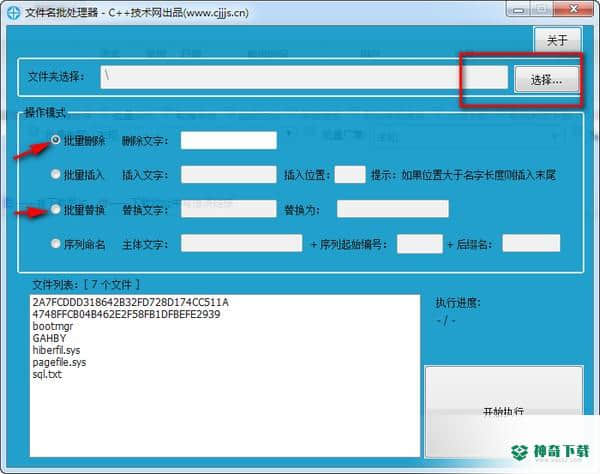Click the 序列起始编号 input box
Viewport: 600px width, 474px height.
tap(420, 244)
